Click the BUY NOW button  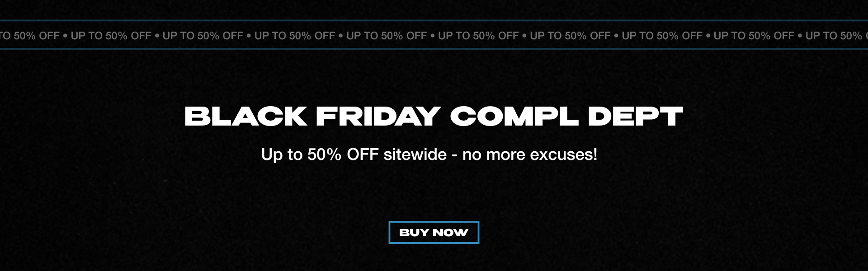[x=434, y=232]
